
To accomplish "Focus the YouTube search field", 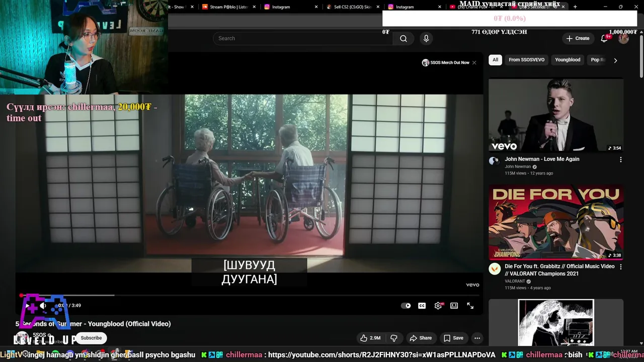I will (x=303, y=39).
